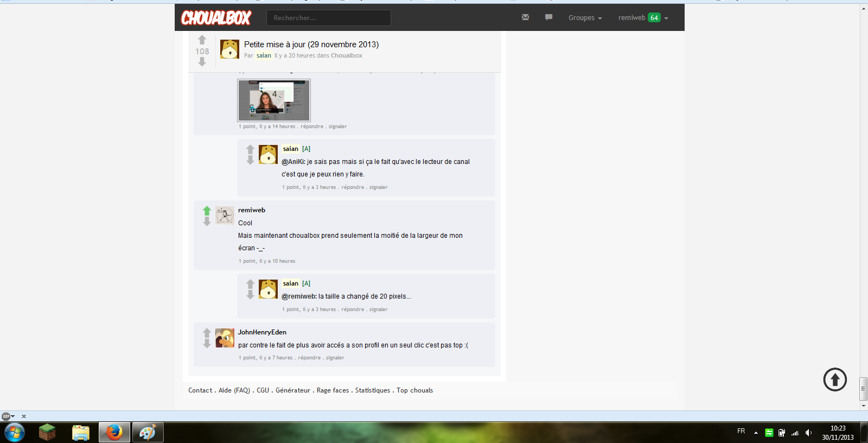Viewport: 868px width, 443px height.
Task: Open Firefox from the taskbar
Action: pyautogui.click(x=114, y=432)
